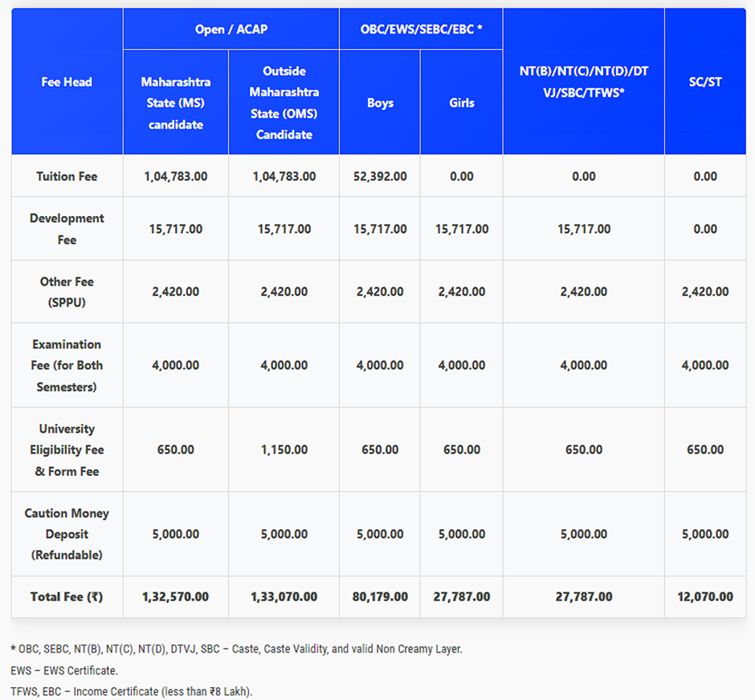Select the Examination Fee row label
The width and height of the screenshot is (755, 700).
[x=67, y=365]
